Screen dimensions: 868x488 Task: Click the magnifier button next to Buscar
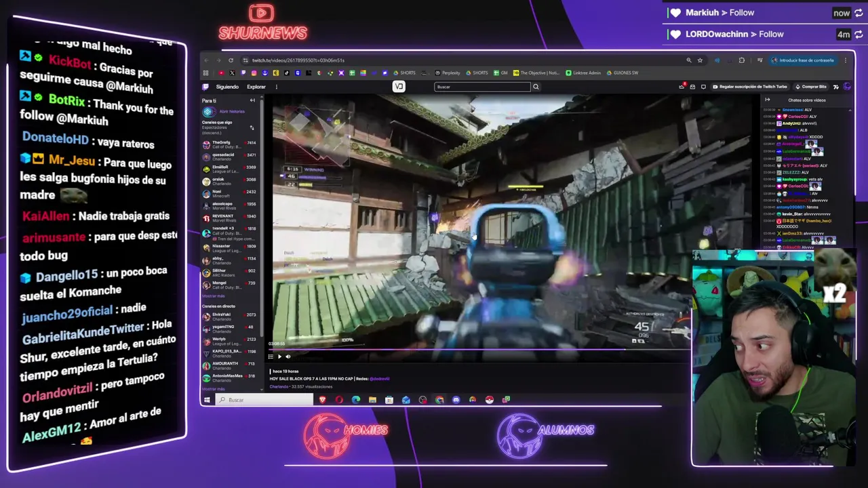click(536, 87)
